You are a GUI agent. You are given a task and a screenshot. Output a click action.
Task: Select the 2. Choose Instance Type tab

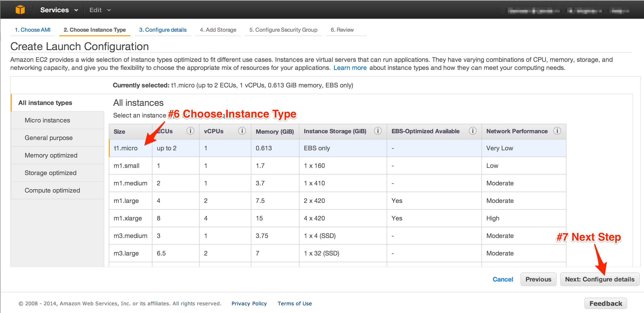94,30
